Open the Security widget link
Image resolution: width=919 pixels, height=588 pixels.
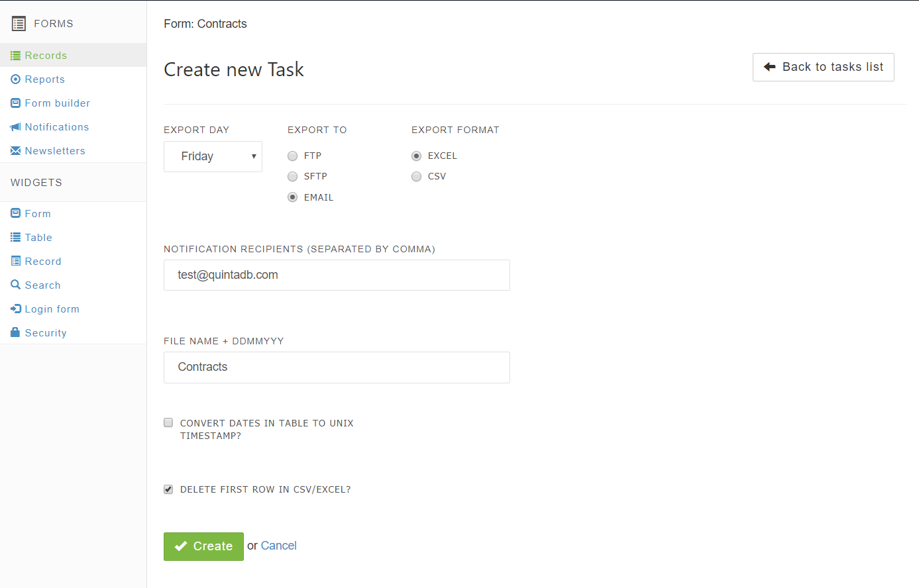pyautogui.click(x=46, y=333)
